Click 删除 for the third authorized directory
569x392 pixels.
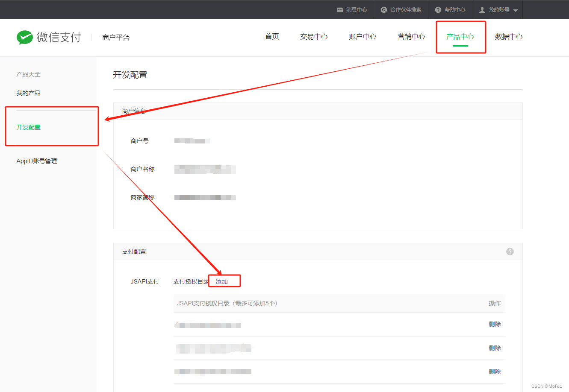[495, 372]
